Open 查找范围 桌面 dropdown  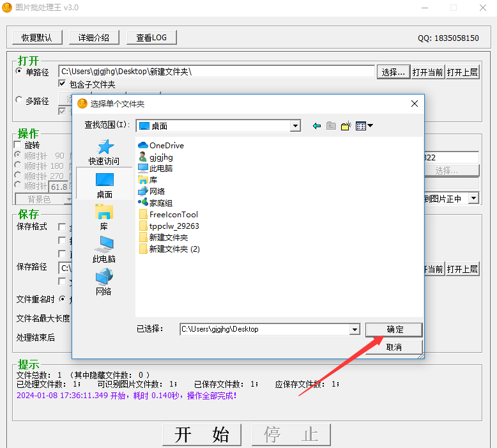295,126
